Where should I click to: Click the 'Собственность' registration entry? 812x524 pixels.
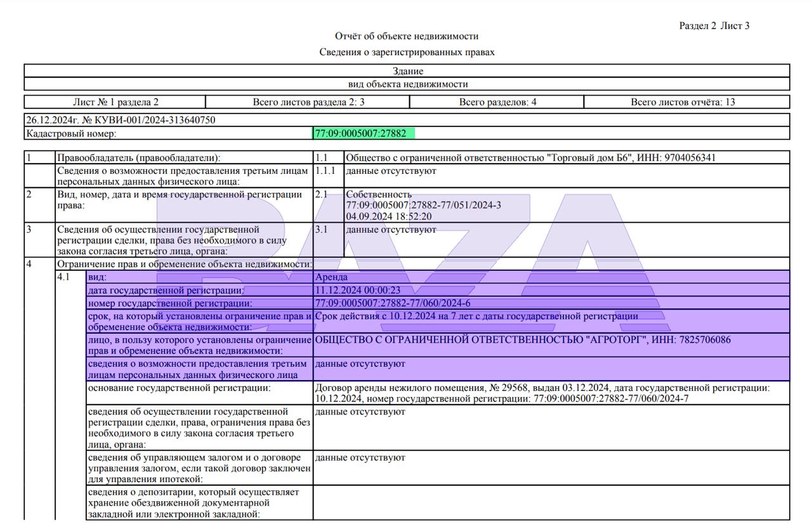click(379, 194)
